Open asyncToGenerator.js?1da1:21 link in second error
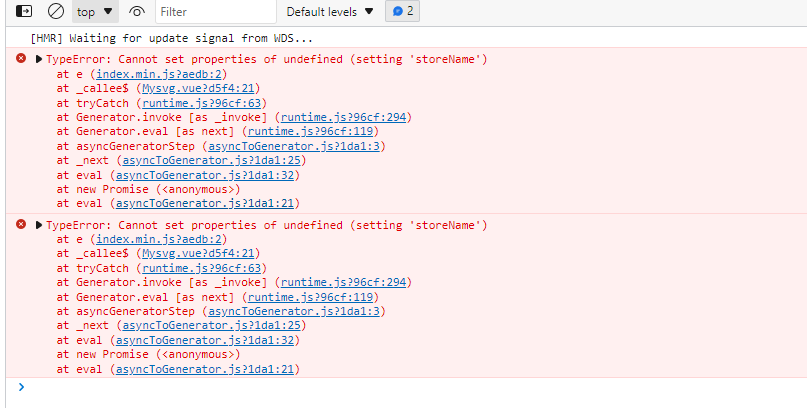 click(205, 369)
